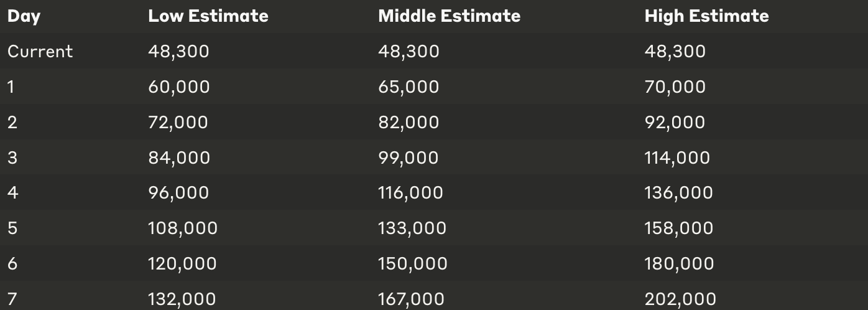Click the cell showing 136,000
868x310 pixels.
pos(678,193)
